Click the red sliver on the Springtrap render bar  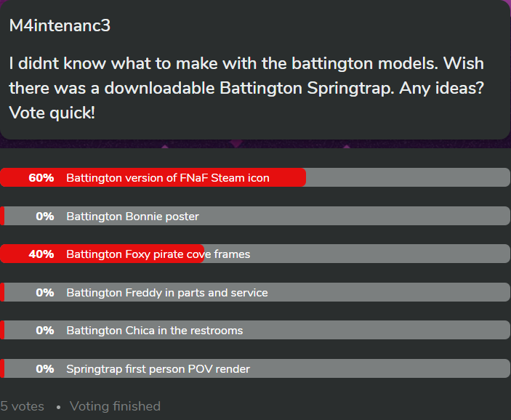(x=2, y=369)
